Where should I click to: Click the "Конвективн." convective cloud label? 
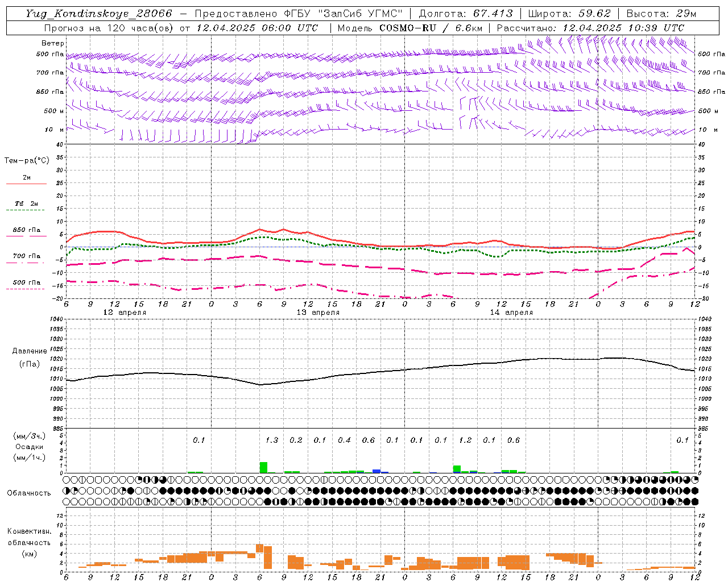point(29,531)
